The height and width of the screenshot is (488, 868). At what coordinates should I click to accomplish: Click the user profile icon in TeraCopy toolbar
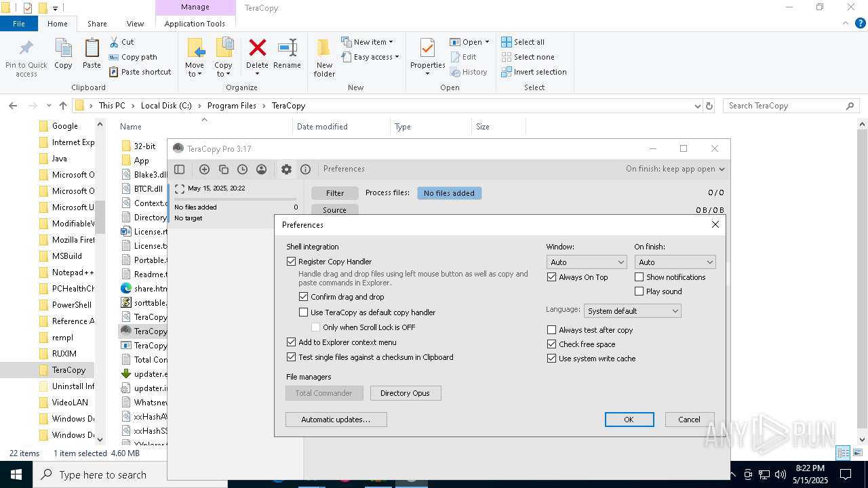click(x=261, y=169)
